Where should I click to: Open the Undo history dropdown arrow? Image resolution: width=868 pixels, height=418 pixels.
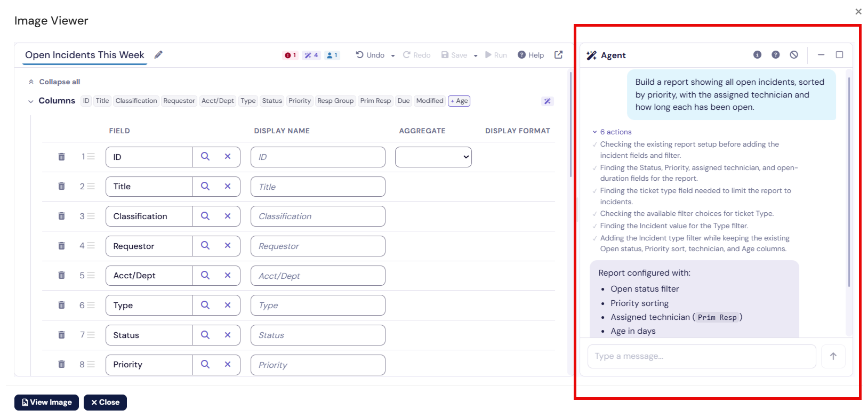pos(393,55)
